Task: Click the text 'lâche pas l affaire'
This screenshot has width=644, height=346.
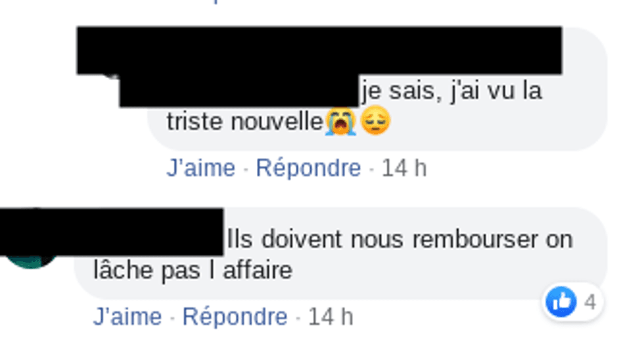Action: pos(193,270)
